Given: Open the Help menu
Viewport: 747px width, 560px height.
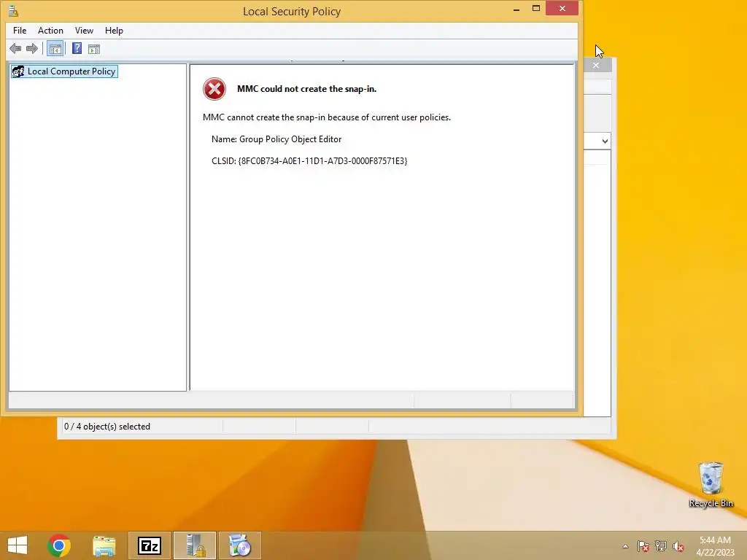Looking at the screenshot, I should click(x=114, y=31).
